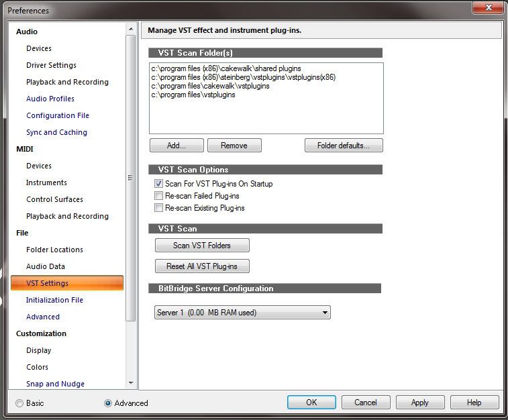
Task: Tick the Re-scan Existing Plug-ins checkbox
Action: (x=159, y=208)
